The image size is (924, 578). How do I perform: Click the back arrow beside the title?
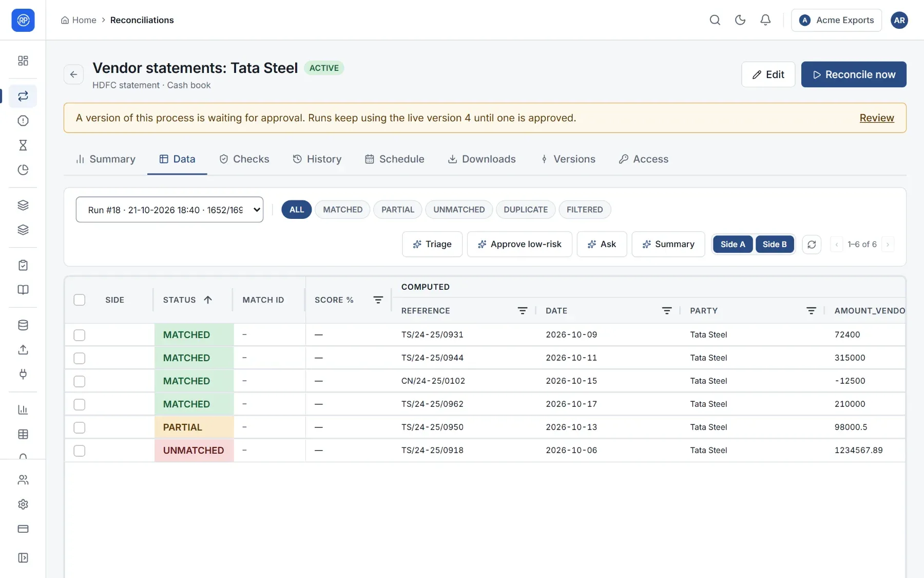[74, 74]
